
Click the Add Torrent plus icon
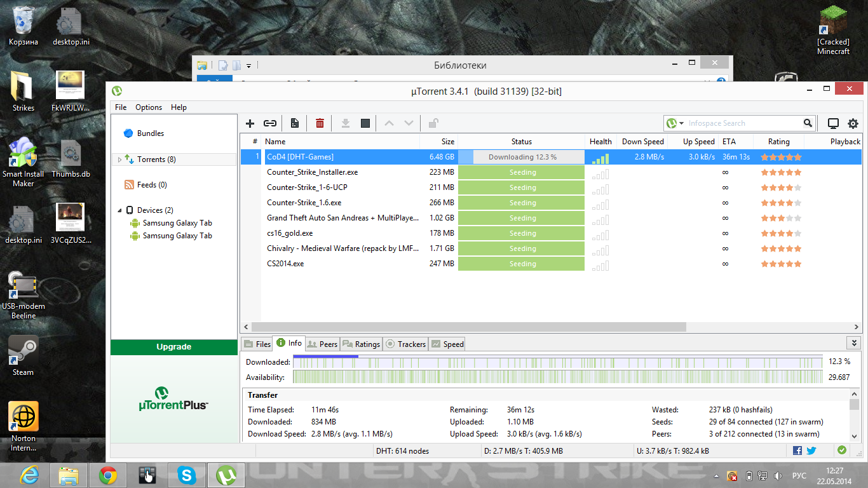pos(250,123)
